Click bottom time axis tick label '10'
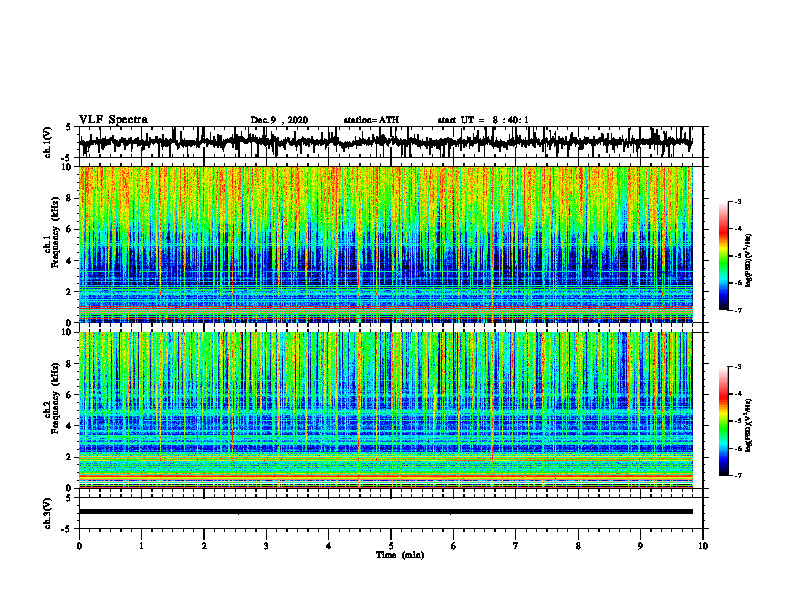Image resolution: width=792 pixels, height=612 pixels. click(703, 546)
